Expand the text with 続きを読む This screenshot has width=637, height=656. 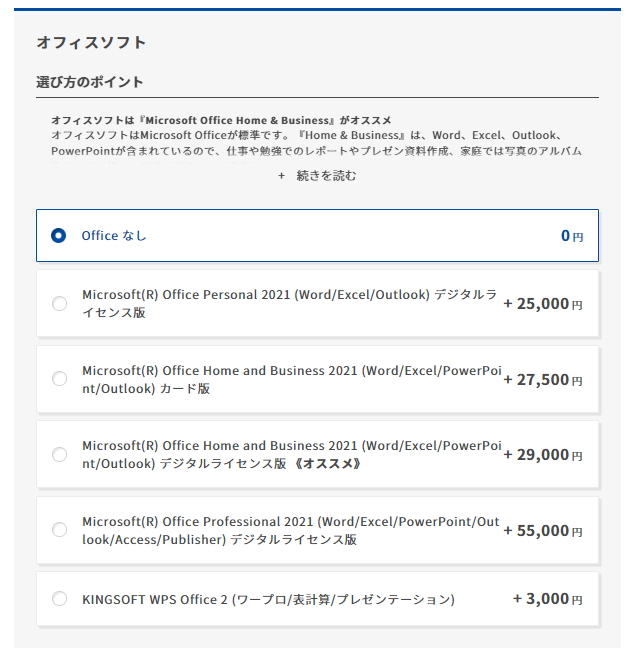click(326, 176)
